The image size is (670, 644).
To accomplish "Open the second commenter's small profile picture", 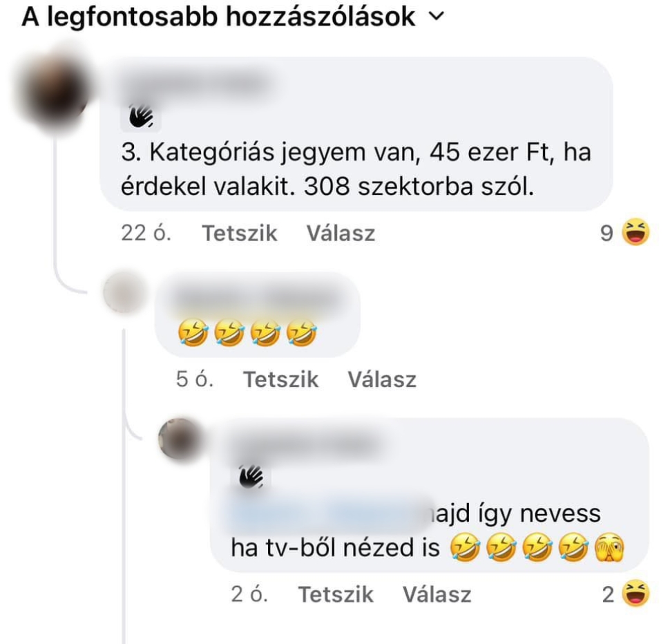I will 125,292.
